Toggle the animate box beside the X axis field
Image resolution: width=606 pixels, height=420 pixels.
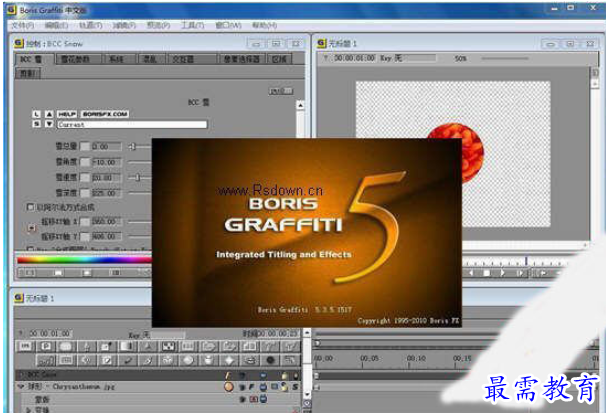tap(85, 221)
